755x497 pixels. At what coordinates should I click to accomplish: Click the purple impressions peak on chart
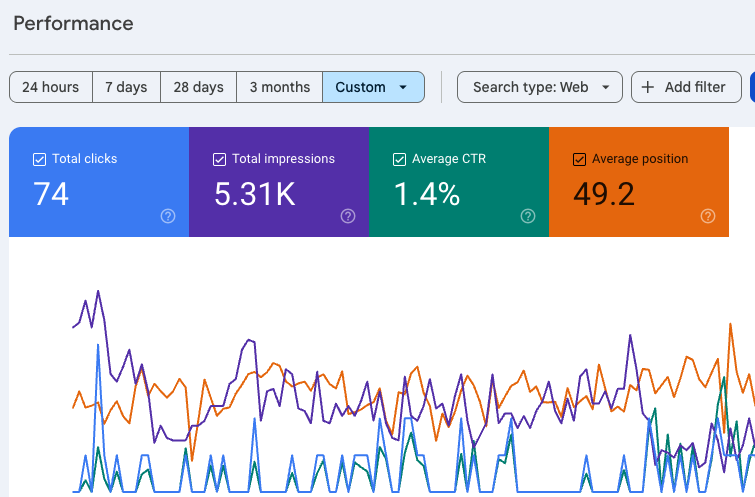pos(98,291)
